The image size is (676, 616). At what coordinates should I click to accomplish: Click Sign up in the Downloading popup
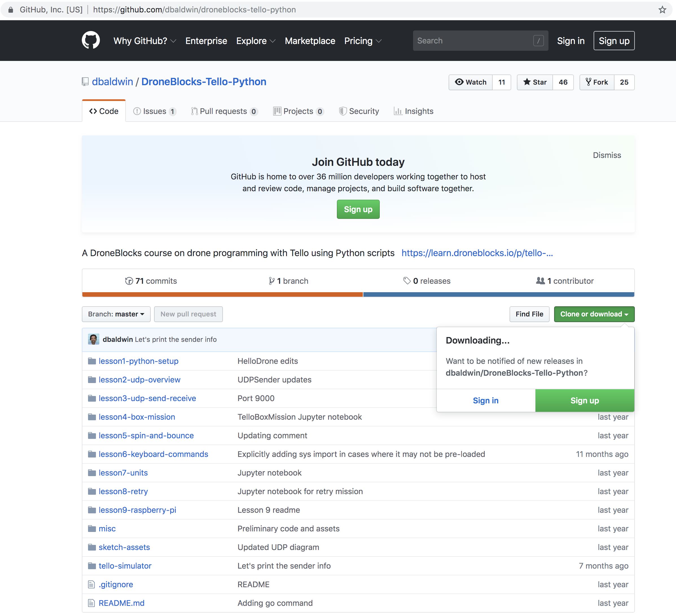point(585,401)
